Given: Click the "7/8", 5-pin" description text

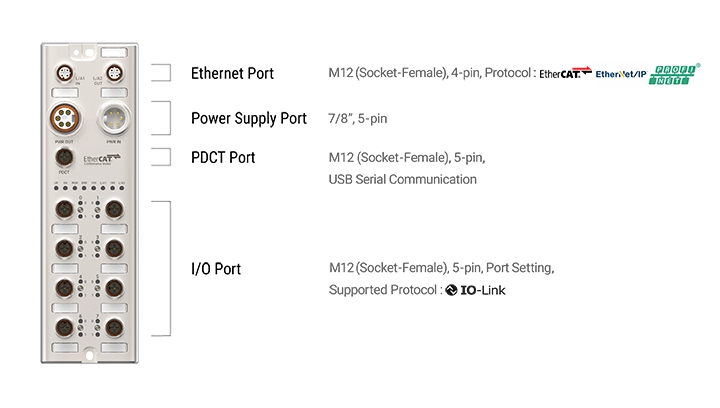Looking at the screenshot, I should point(357,118).
